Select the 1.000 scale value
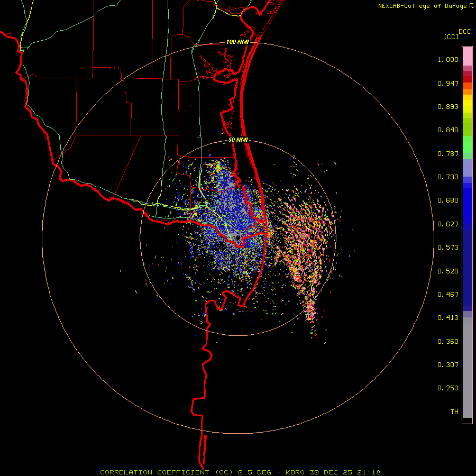The height and width of the screenshot is (476, 476). 448,59
